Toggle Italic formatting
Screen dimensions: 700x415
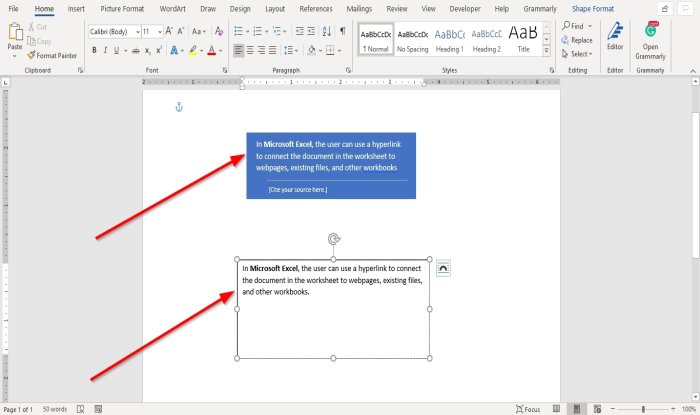point(105,50)
